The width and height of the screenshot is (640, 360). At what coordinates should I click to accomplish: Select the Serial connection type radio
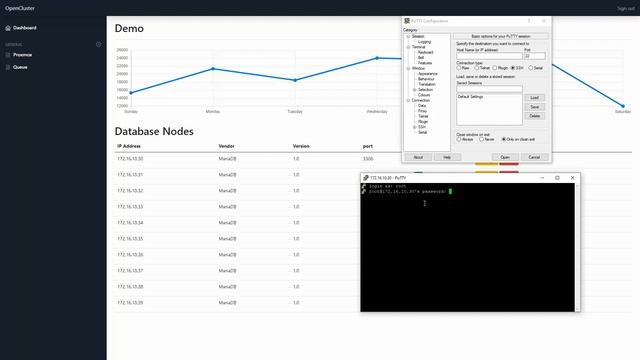coord(531,68)
